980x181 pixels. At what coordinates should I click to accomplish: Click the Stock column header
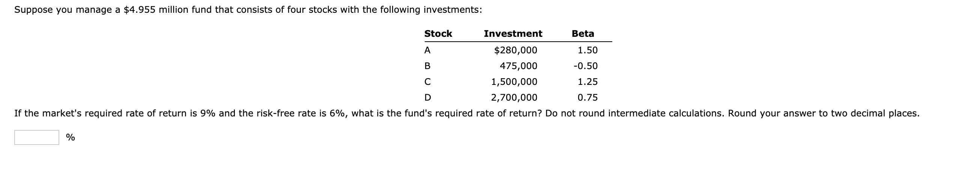[438, 33]
